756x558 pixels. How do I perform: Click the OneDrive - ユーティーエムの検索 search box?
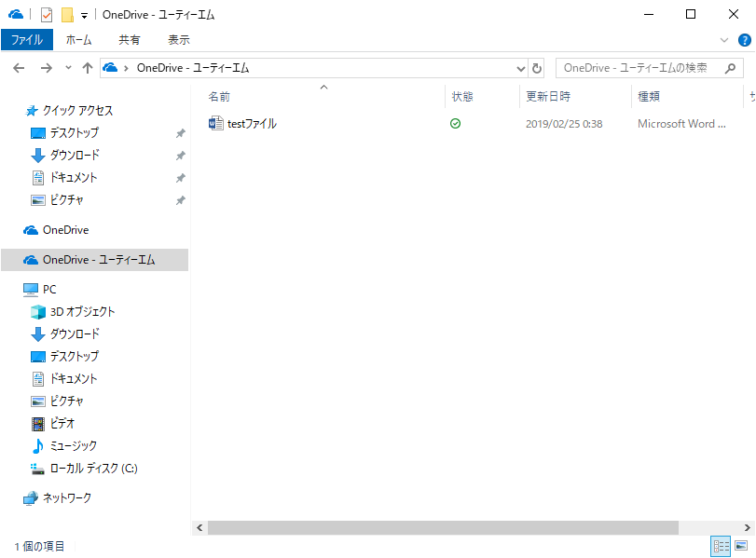point(650,68)
